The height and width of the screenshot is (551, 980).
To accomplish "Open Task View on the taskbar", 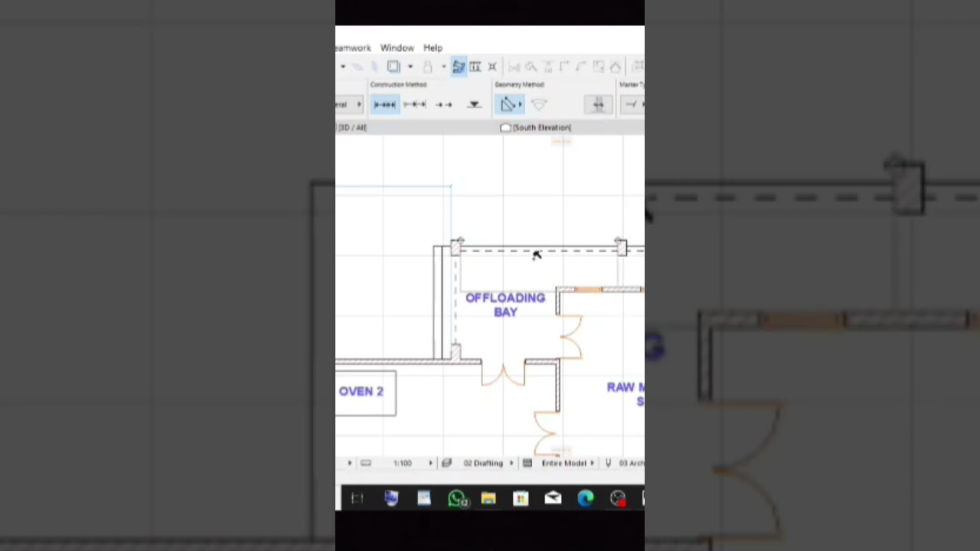I will coord(357,499).
